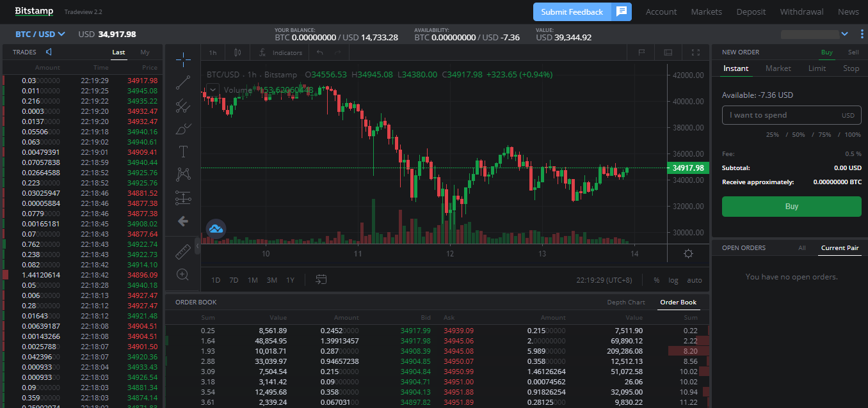Open candlestick chart style selector
This screenshot has width=868, height=408.
click(x=237, y=52)
